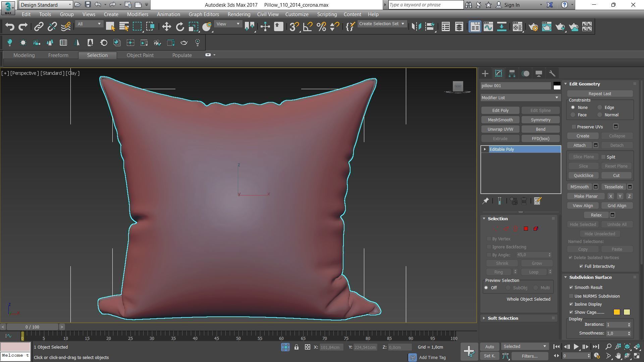Toggle the Isoline Display checkbox
The height and width of the screenshot is (362, 644).
pyautogui.click(x=571, y=304)
